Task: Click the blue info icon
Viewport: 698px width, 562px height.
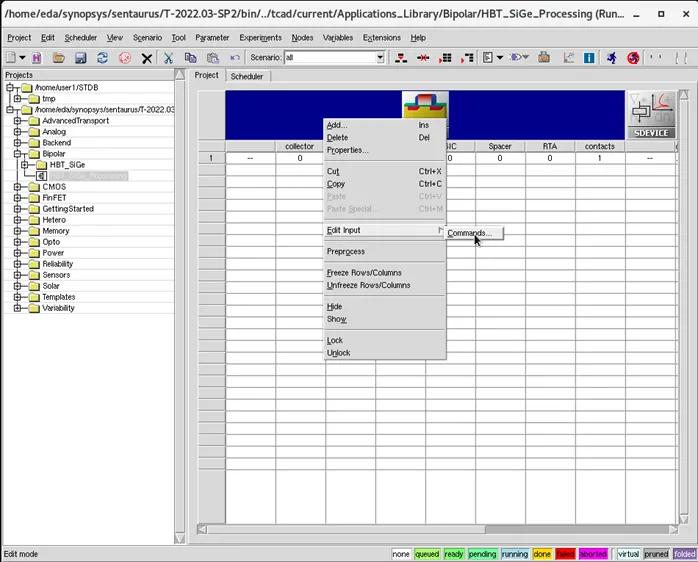Action: tap(589, 58)
